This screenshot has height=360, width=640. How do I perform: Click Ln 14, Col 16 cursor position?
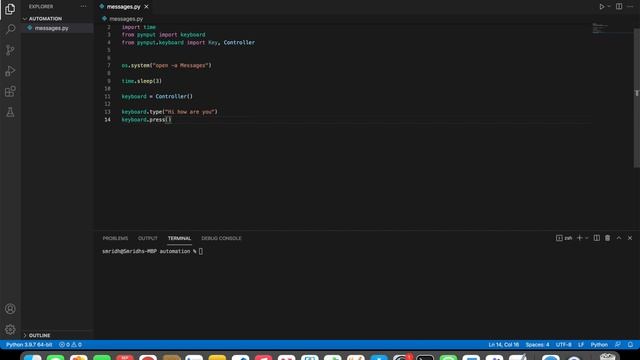point(503,345)
